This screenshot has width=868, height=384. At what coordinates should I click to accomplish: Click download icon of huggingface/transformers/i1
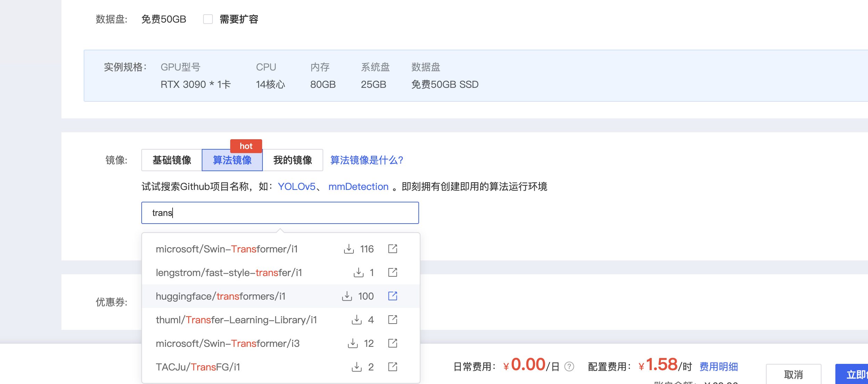coord(347,296)
